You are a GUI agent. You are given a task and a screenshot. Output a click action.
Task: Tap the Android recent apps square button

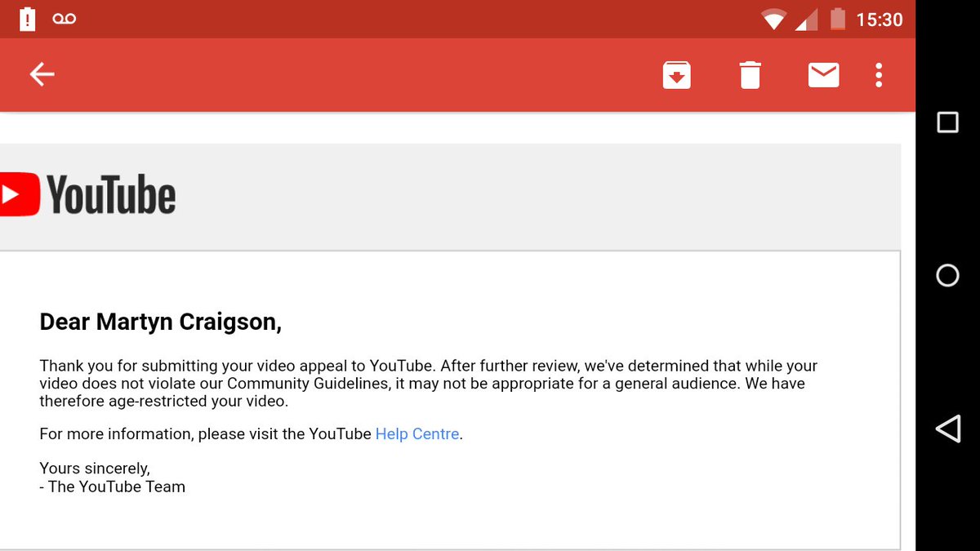(x=947, y=122)
